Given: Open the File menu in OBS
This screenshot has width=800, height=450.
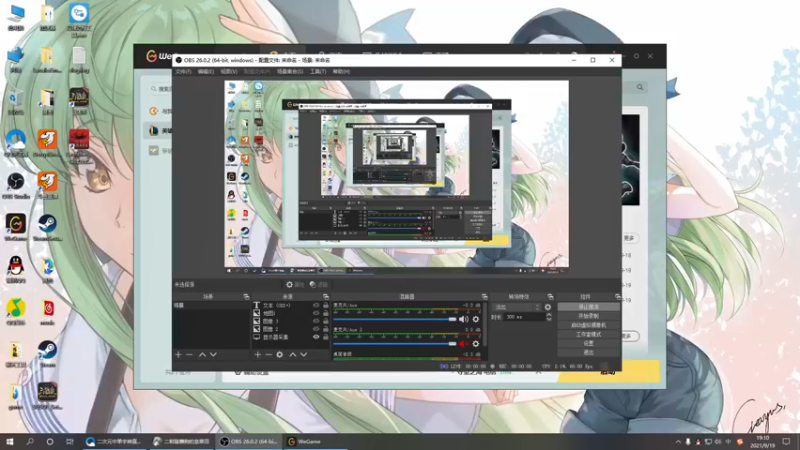Looking at the screenshot, I should pyautogui.click(x=183, y=71).
